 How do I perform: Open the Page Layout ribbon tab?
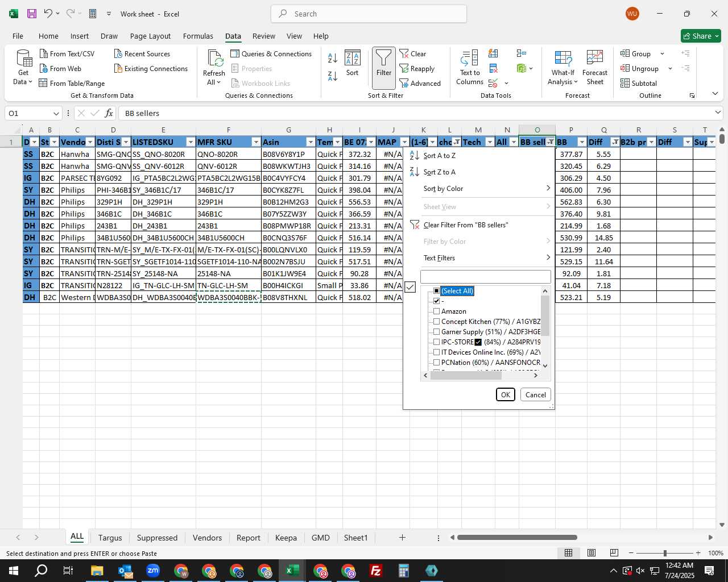click(150, 36)
